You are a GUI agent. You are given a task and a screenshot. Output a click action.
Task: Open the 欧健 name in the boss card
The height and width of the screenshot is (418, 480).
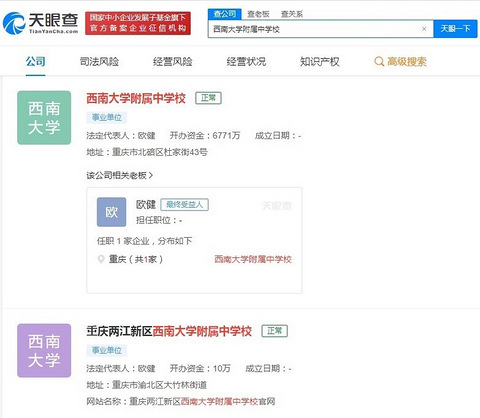coord(146,205)
